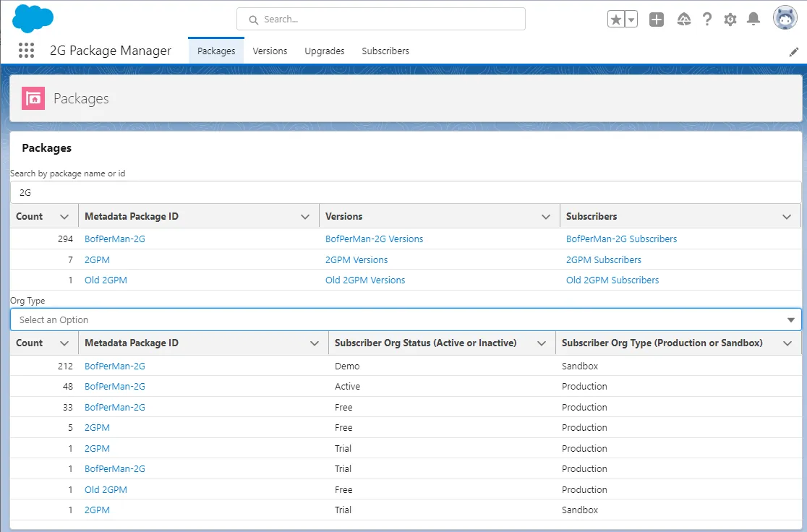Open the global actions plus icon
The image size is (807, 532).
[656, 20]
